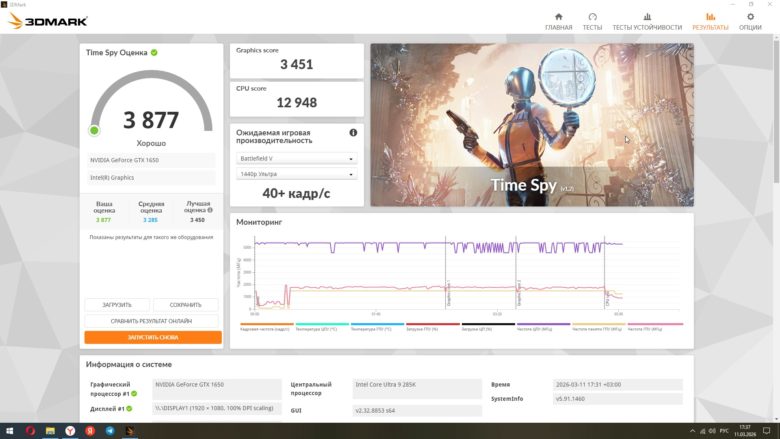Click the NVIDIA GeForce GTX 1650 field under score
The height and width of the screenshot is (439, 780).
click(x=151, y=160)
